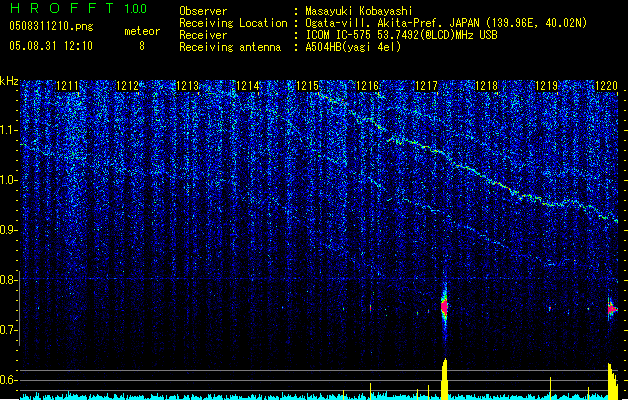
Task: Click the 0.6 kHz axis label
Action: point(9,380)
